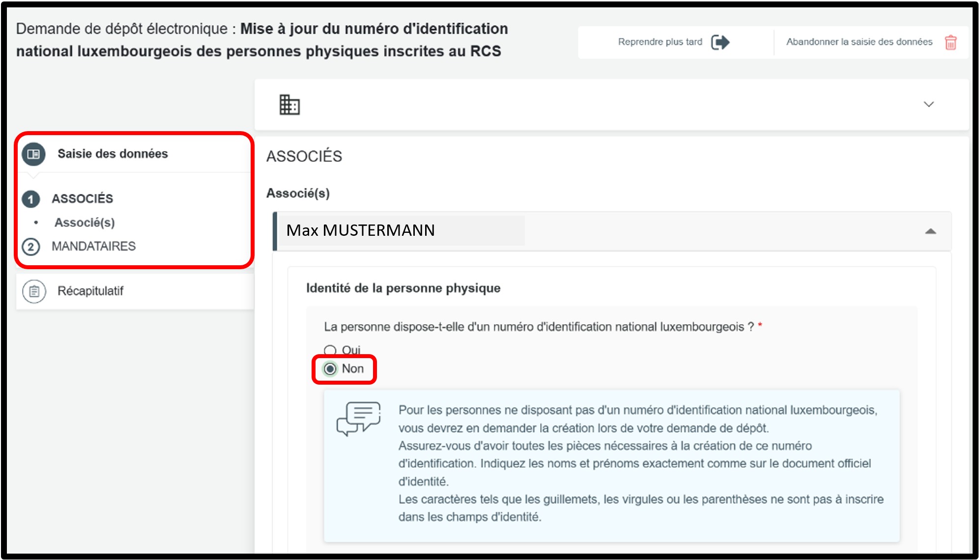
Task: Click the Saisie des données round icon
Action: point(33,154)
